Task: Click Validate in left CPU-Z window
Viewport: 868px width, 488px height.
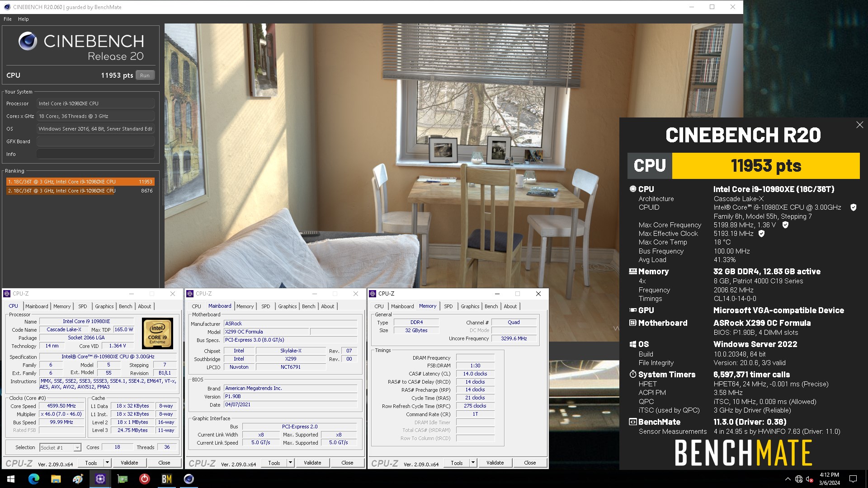Action: tap(129, 463)
